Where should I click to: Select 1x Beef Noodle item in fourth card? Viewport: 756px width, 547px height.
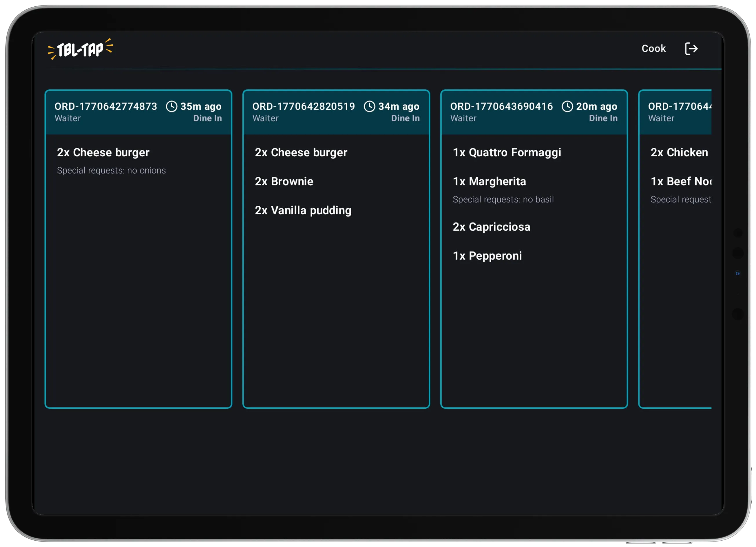[681, 181]
